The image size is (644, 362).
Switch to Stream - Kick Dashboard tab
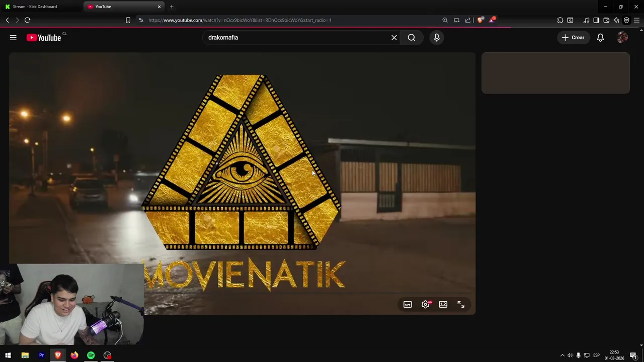(42, 7)
